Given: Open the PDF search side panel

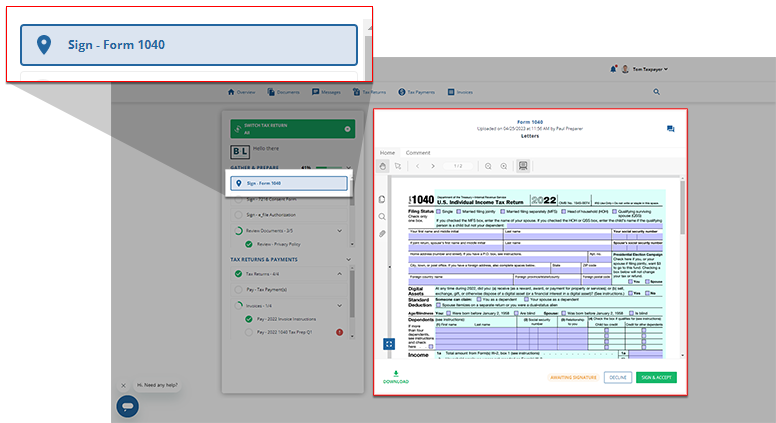Looking at the screenshot, I should pyautogui.click(x=382, y=217).
